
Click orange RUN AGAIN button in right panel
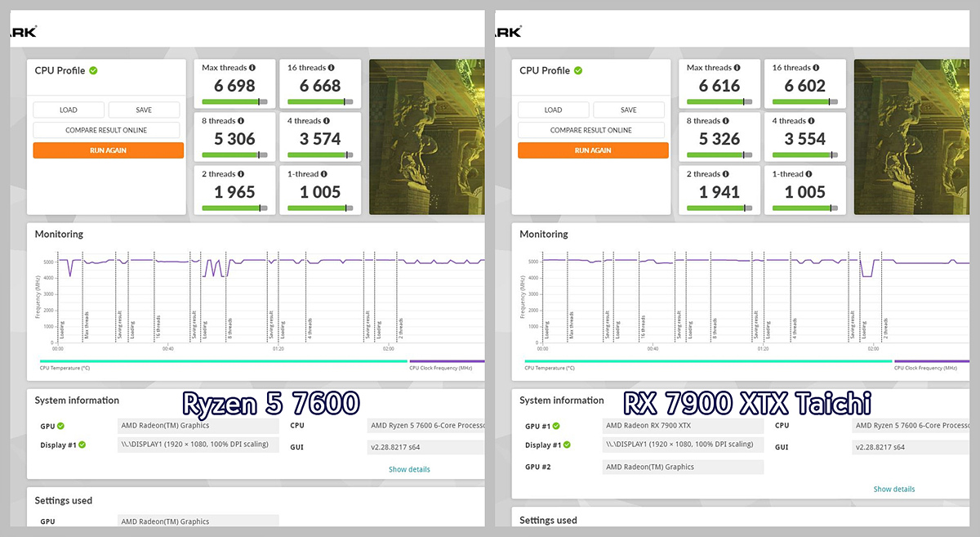[593, 150]
